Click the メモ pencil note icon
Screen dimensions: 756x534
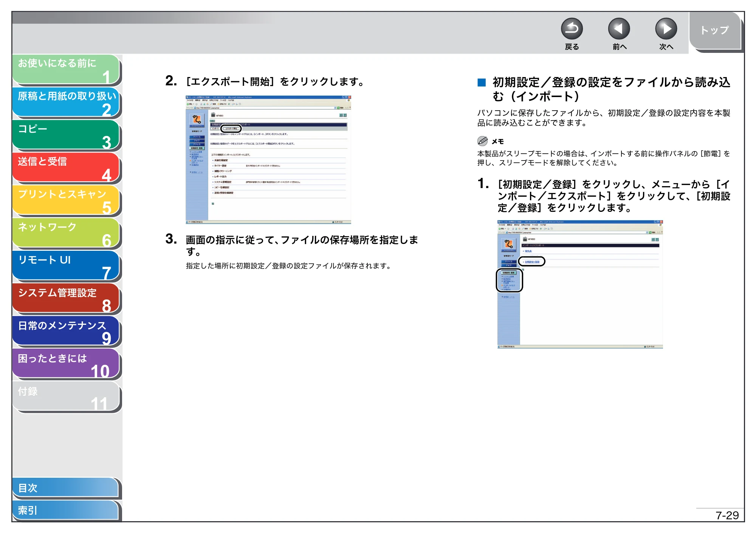482,141
